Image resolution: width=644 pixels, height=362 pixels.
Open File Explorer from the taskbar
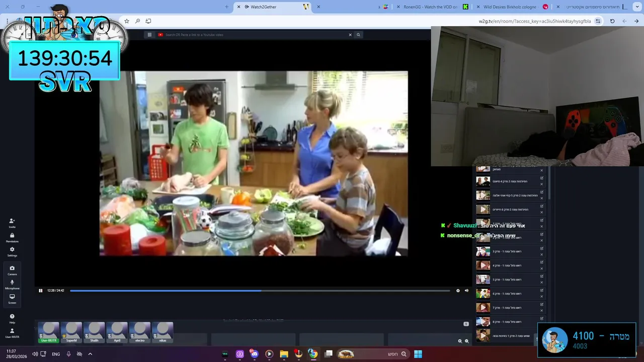[284, 354]
